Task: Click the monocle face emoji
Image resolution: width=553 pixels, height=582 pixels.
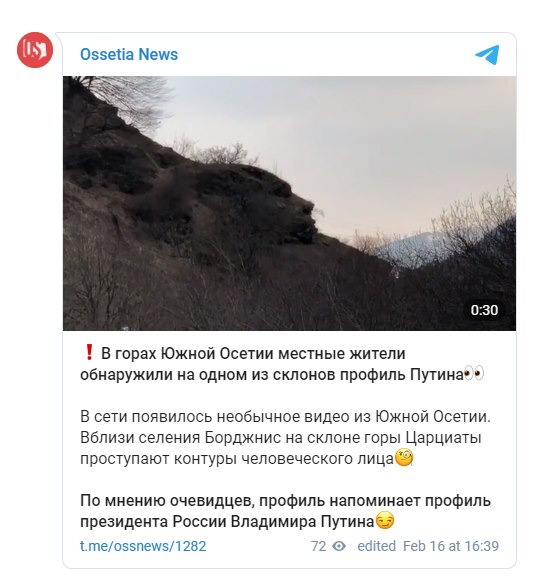Action: point(404,458)
